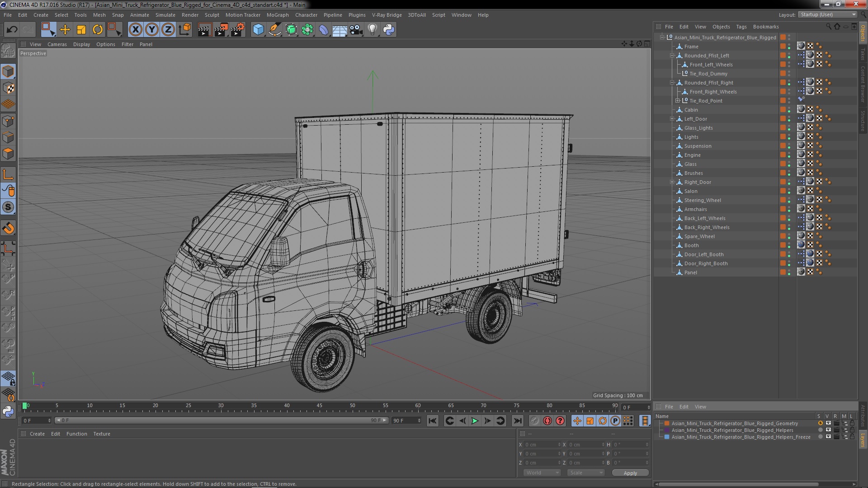Toggle View eye for Rigged_Helpers layer

pyautogui.click(x=828, y=430)
